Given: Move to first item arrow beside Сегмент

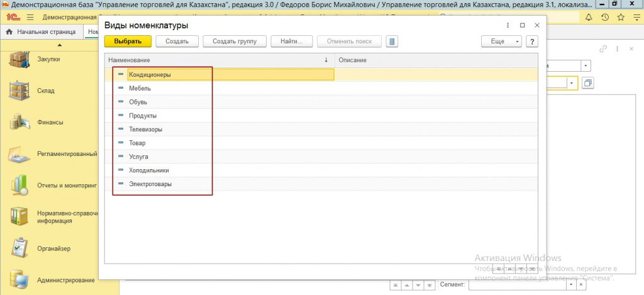Looking at the screenshot, I should click(395, 285).
